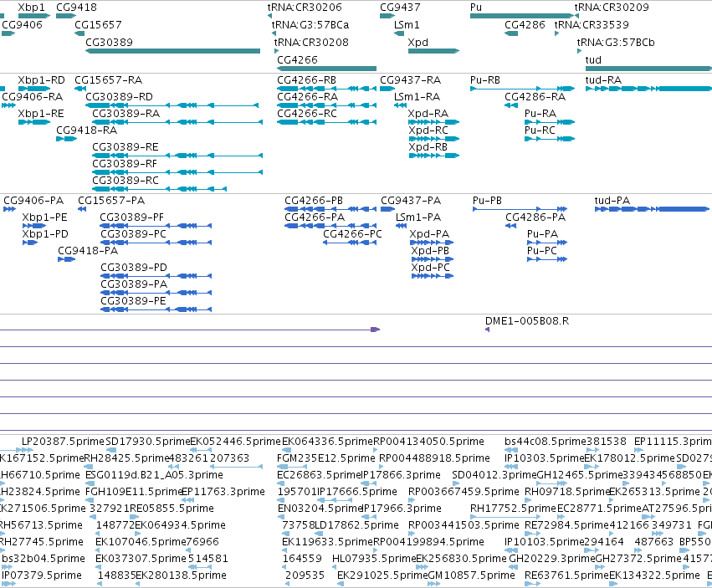Click the tRNA:G3:57BCb label
The image size is (712, 588).
[x=616, y=42]
